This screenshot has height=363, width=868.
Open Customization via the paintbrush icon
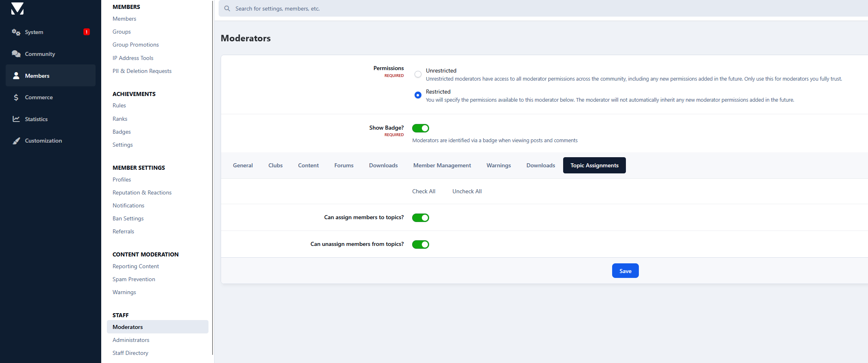coord(16,141)
